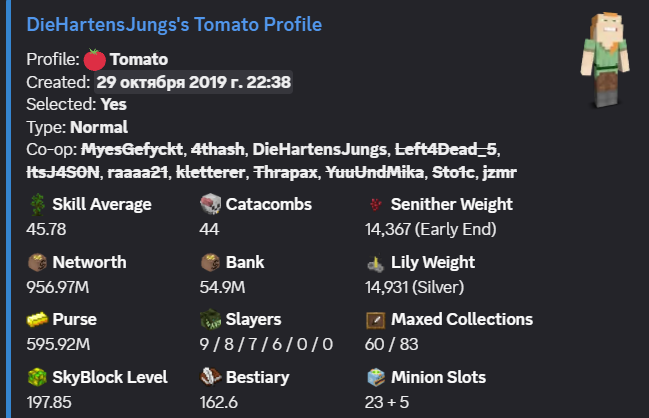Click the Senither Weight value 14,367
The height and width of the screenshot is (418, 649).
[x=387, y=229]
